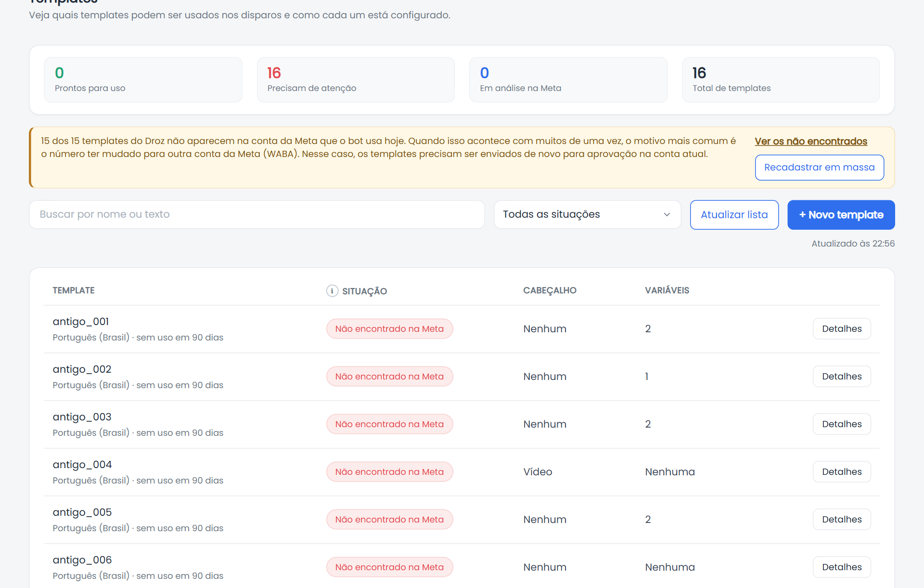
Task: Click the antigo_006 template name
Action: coord(82,560)
